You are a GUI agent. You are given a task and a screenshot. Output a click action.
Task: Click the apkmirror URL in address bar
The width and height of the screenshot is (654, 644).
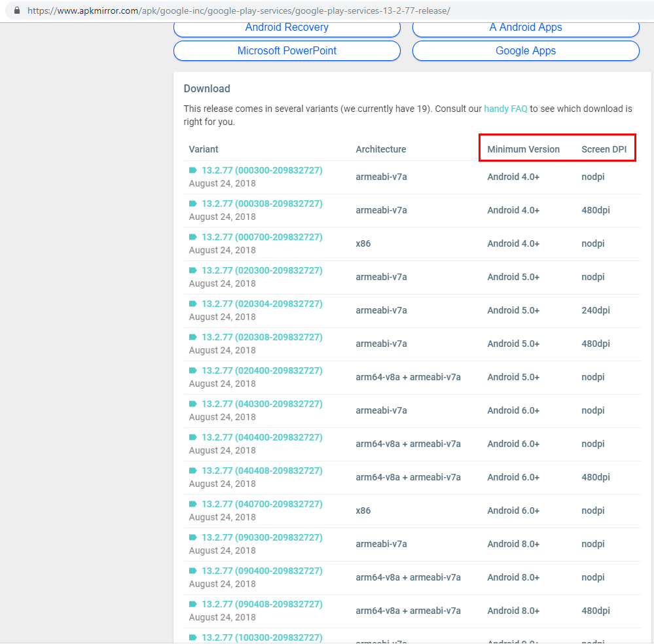(238, 11)
